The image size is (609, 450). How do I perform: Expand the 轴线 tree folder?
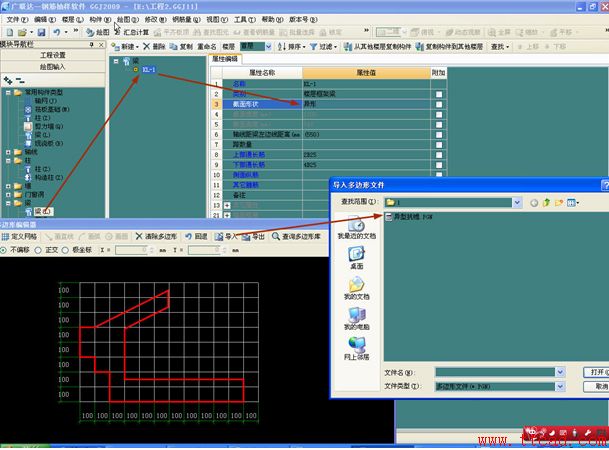tap(8, 152)
